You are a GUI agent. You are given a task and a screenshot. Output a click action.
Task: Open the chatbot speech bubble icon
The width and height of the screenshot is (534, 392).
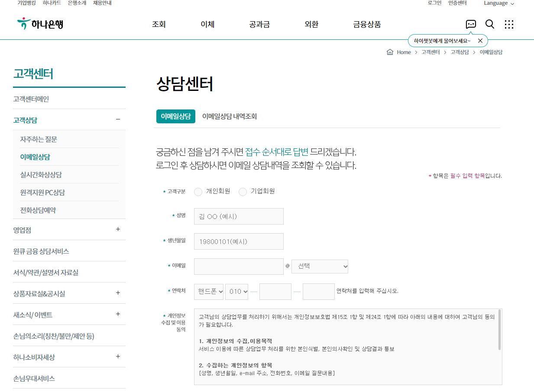pyautogui.click(x=470, y=24)
